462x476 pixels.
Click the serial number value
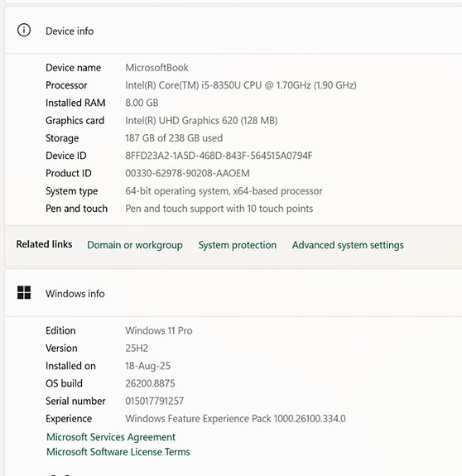tap(155, 401)
